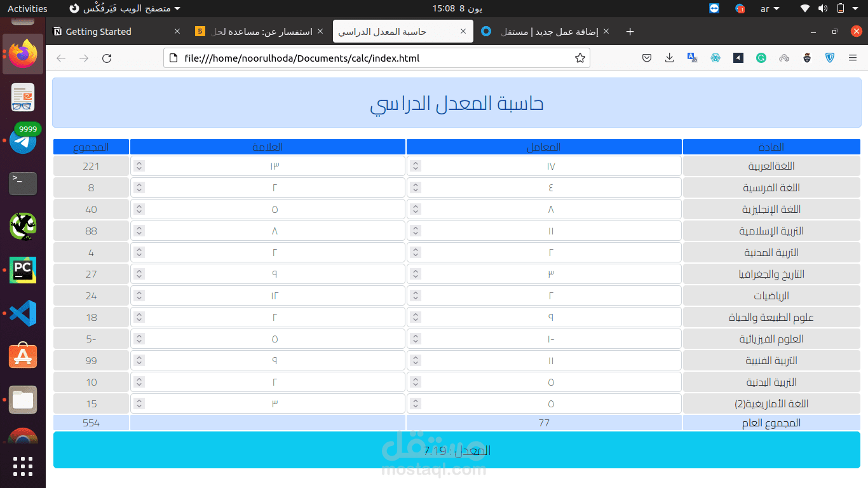Image resolution: width=868 pixels, height=488 pixels.
Task: Open the Wi-Fi network indicator menu
Action: tap(804, 8)
